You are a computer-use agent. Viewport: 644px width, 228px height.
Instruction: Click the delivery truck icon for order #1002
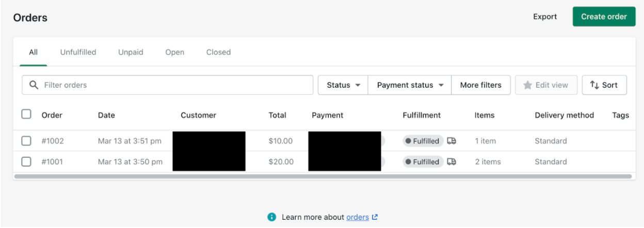[452, 141]
